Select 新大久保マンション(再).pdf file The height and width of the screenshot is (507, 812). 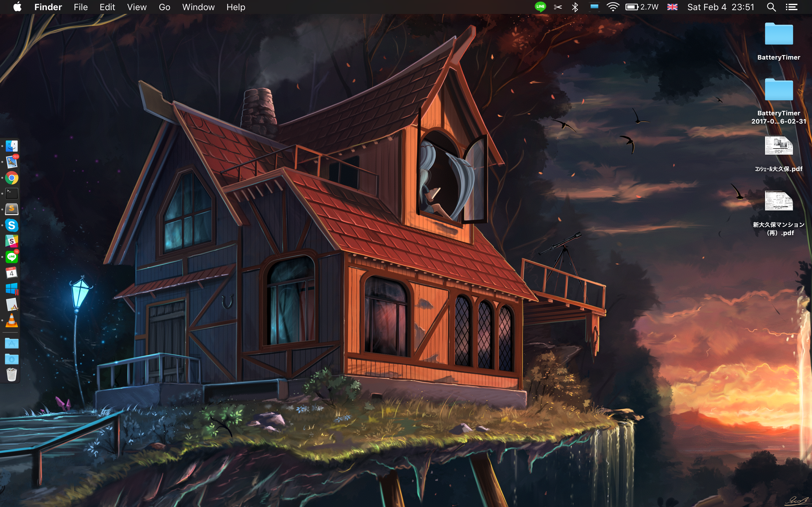(778, 201)
